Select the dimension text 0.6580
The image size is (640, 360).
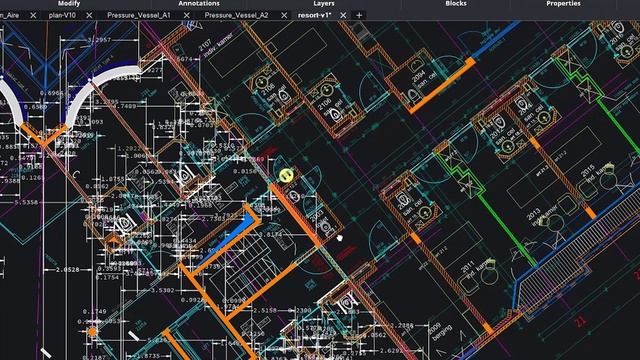pos(36,107)
